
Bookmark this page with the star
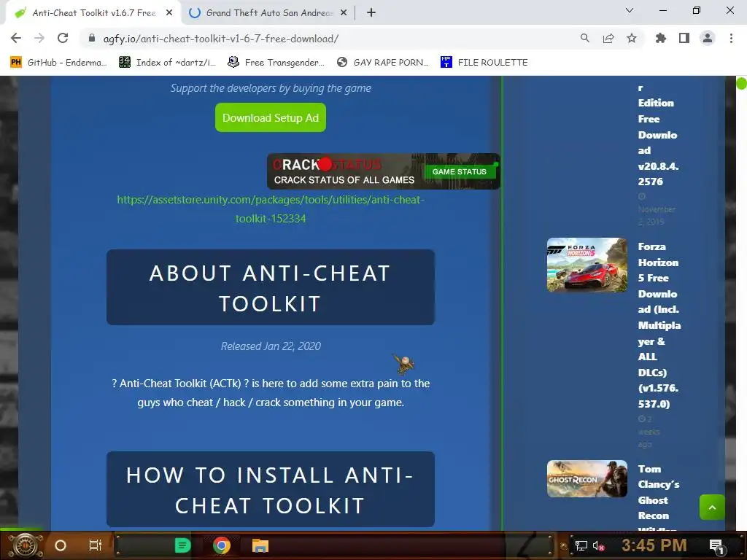632,39
